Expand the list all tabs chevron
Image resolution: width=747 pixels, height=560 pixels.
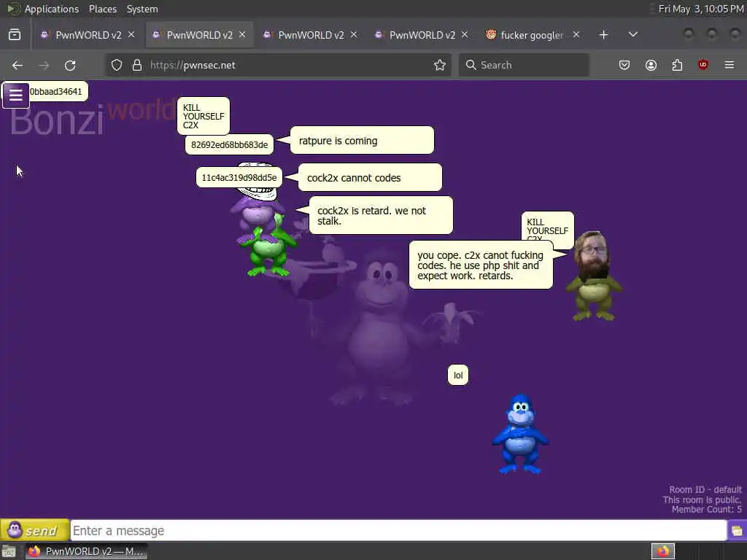tap(632, 35)
